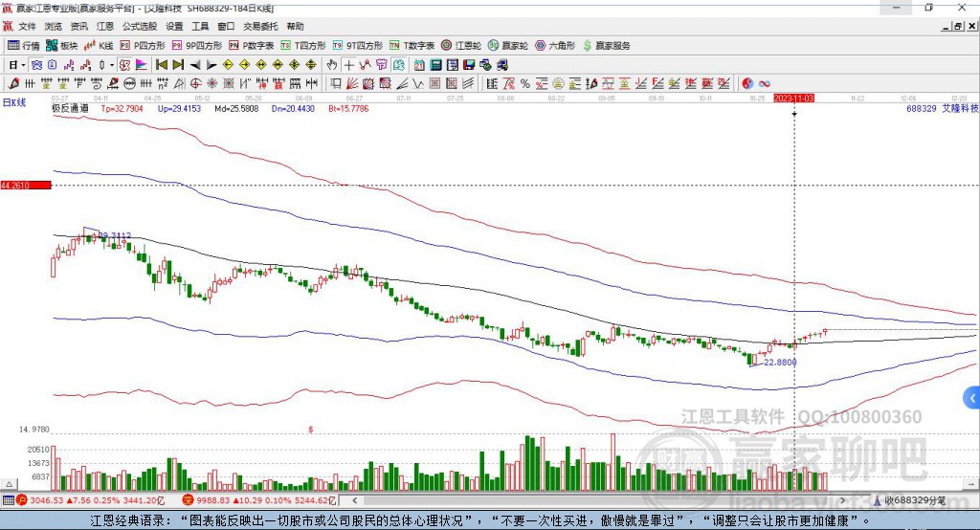Click the red-blue yin-yang icon

(x=746, y=84)
